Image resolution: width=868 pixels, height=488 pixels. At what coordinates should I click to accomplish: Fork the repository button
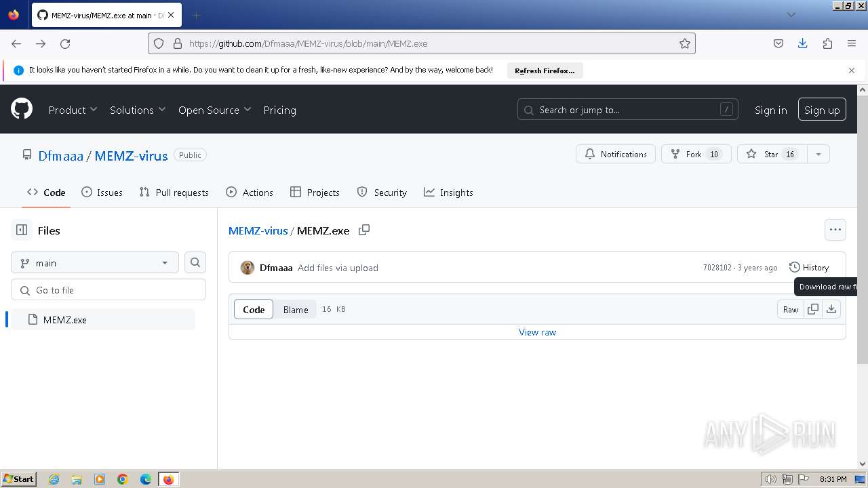coord(696,154)
